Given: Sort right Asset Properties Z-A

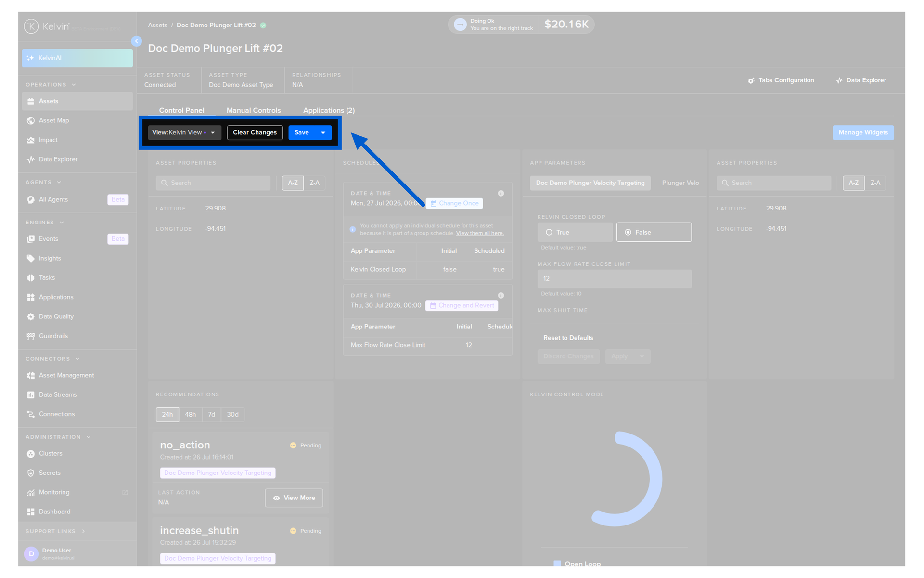Looking at the screenshot, I should pos(875,183).
